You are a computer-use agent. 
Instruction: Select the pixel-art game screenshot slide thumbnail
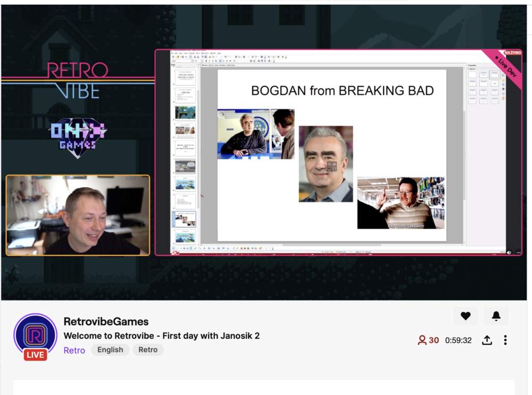[x=185, y=113]
